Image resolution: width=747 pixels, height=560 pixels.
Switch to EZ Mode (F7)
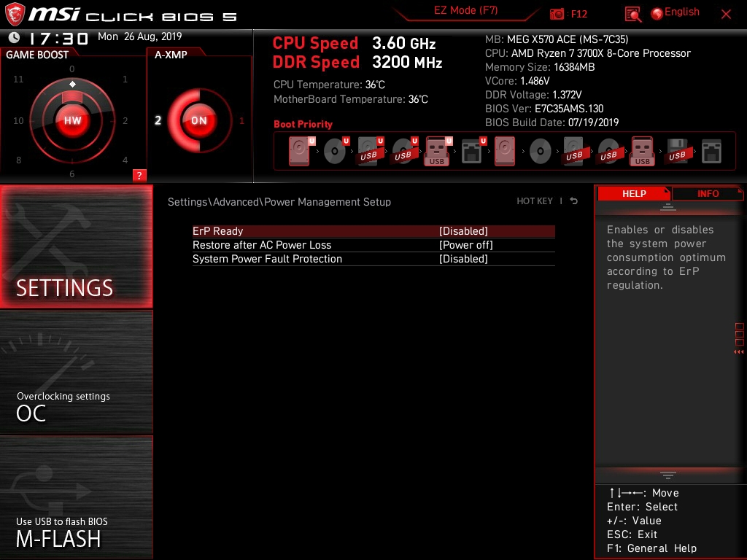(465, 10)
